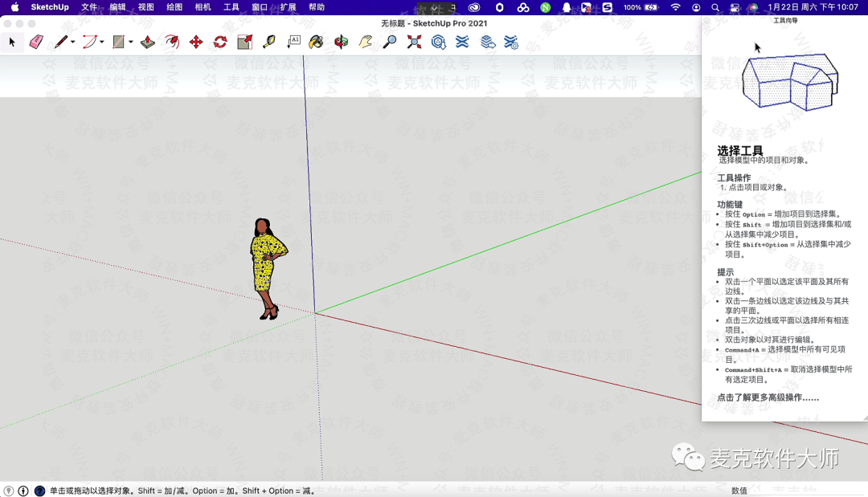Open the Extension Warehouse icon
This screenshot has width=868, height=497.
pyautogui.click(x=462, y=42)
